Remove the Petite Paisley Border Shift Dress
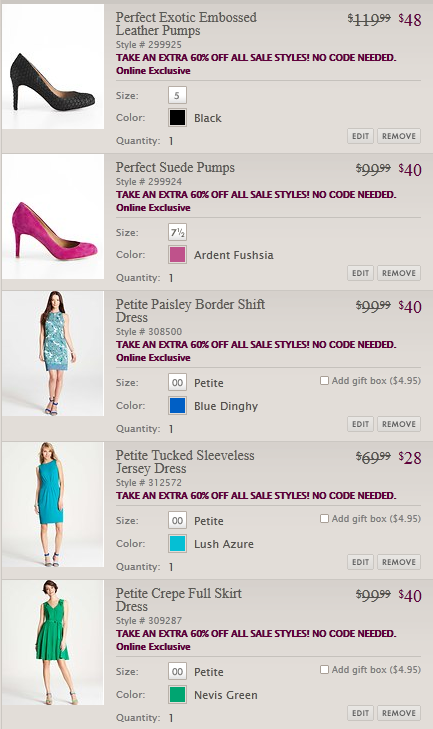This screenshot has height=729, width=433. 399,424
